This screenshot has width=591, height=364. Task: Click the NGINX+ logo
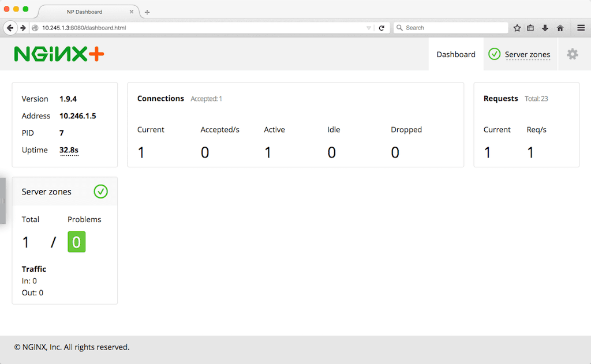(x=58, y=54)
